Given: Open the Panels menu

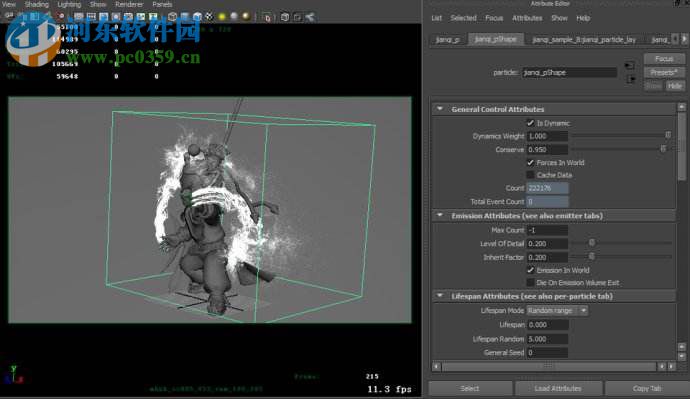Looking at the screenshot, I should pyautogui.click(x=162, y=4).
